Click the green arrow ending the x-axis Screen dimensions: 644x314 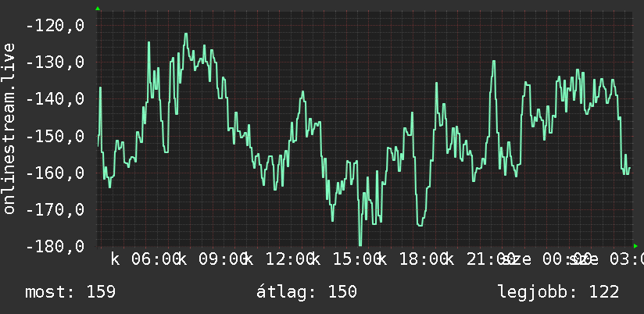635,246
